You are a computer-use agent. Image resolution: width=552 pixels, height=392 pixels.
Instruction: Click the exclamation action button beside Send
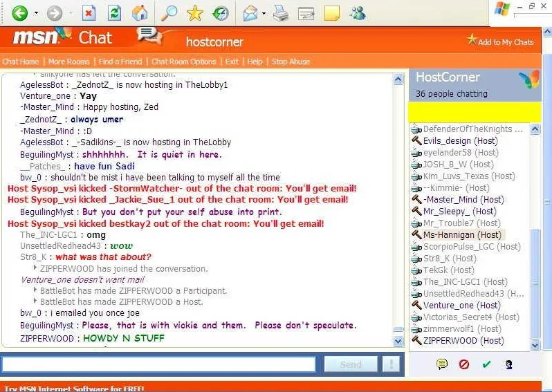(x=391, y=364)
